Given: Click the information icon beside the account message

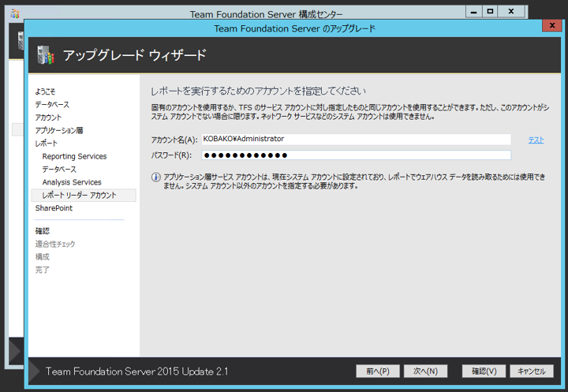Looking at the screenshot, I should 155,177.
